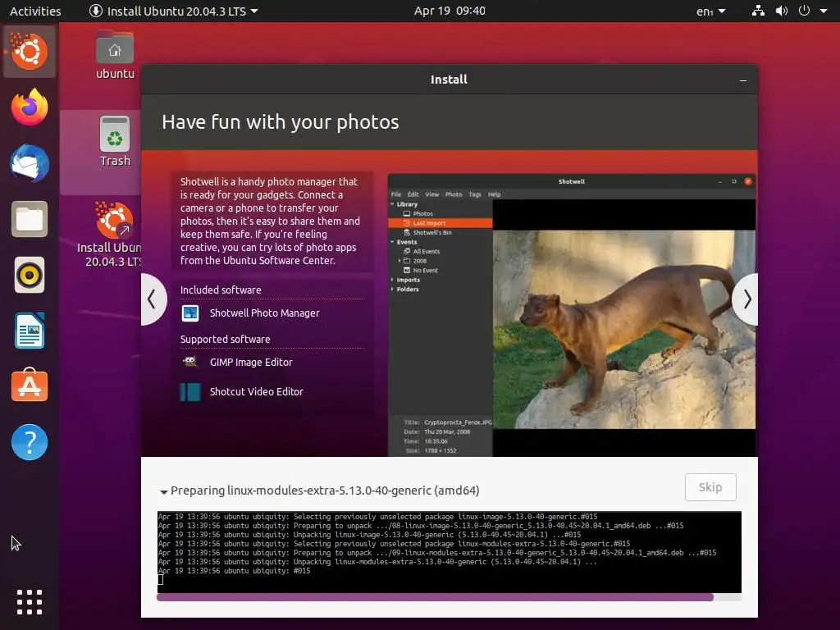Open Install Ubuntu 20.04.3 LTS desktop icon

[113, 235]
